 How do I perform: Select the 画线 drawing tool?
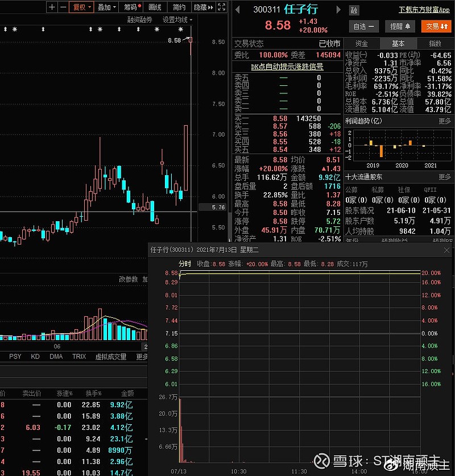(155, 7)
